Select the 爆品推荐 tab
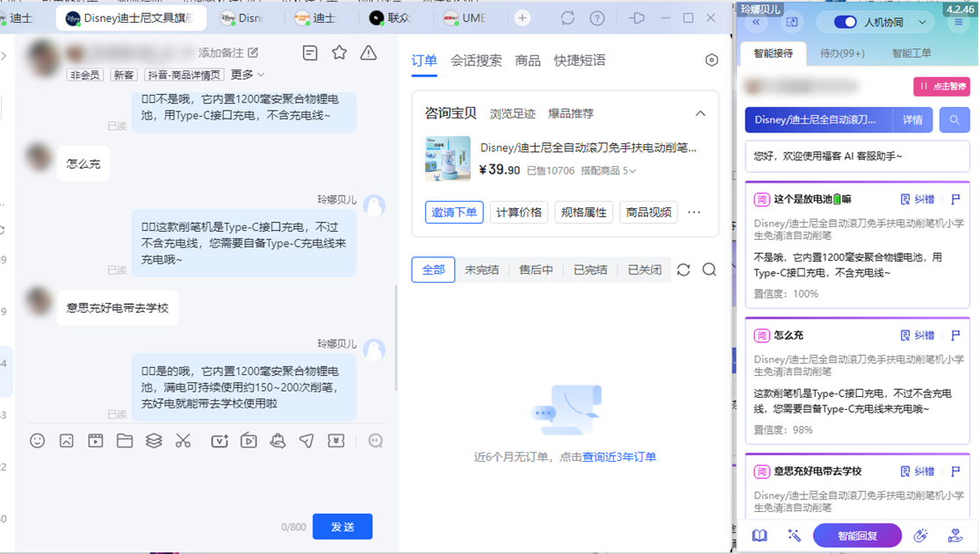 point(571,113)
